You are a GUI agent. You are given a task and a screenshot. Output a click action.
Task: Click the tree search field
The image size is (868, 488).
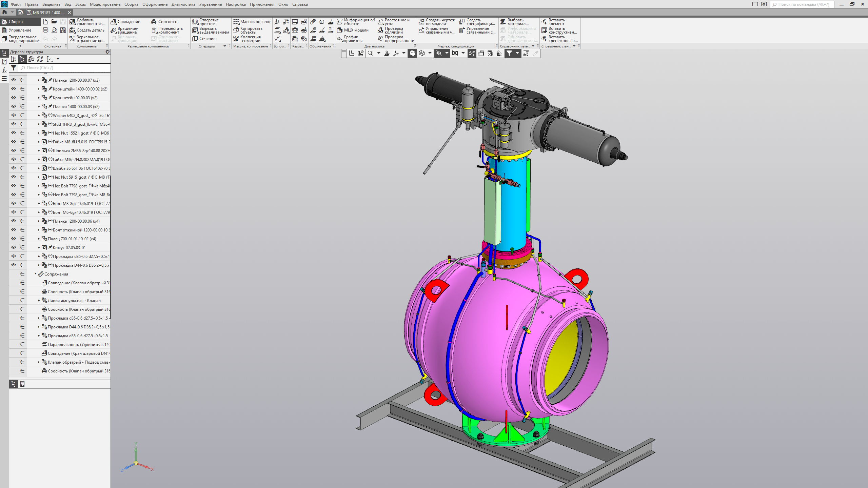point(64,68)
